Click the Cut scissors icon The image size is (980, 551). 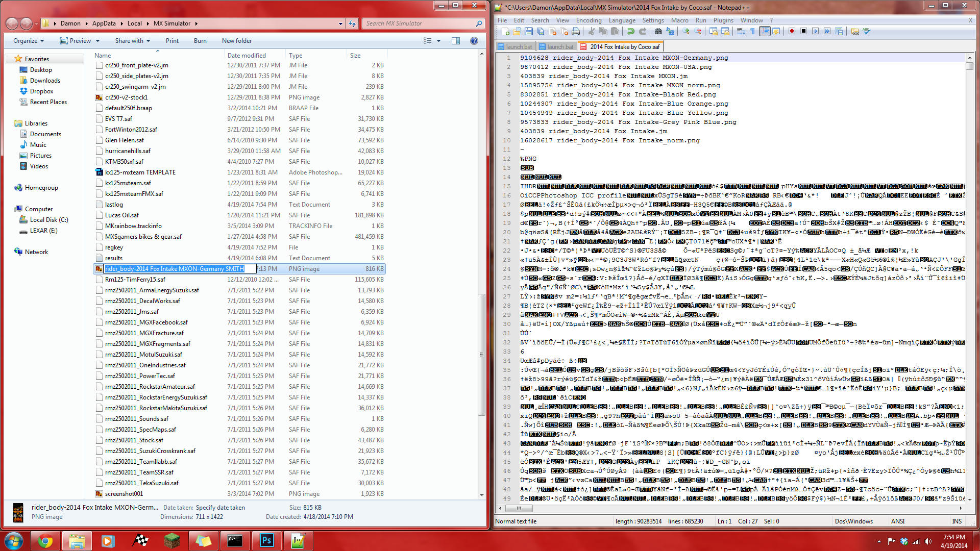tap(591, 31)
